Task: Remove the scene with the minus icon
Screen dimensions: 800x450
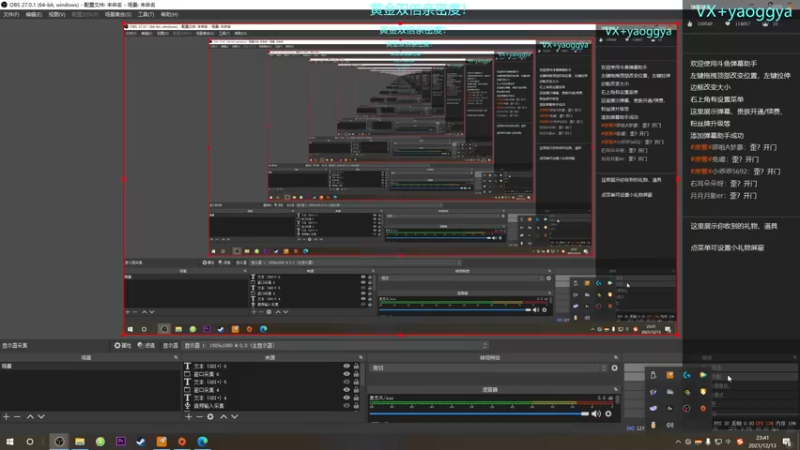Action: (17, 417)
